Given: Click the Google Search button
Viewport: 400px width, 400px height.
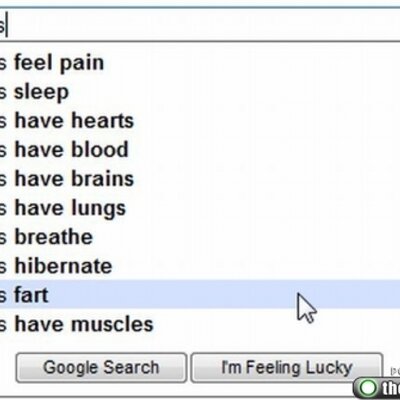Looking at the screenshot, I should 101,368.
